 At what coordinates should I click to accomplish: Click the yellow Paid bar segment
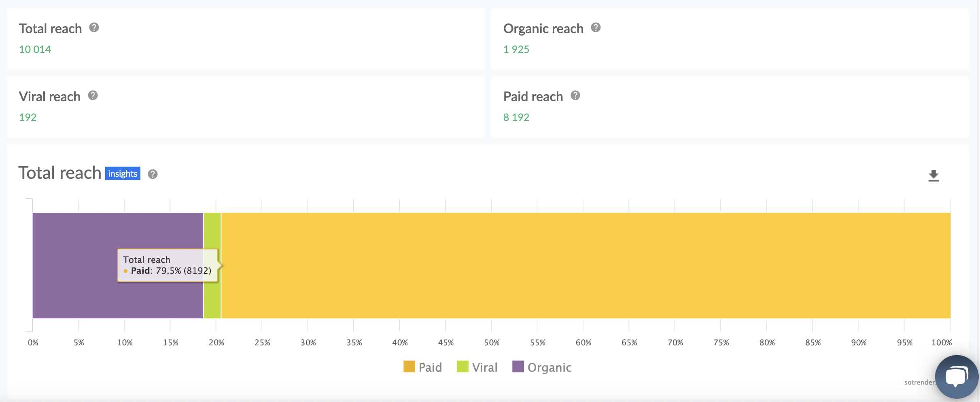click(566, 265)
